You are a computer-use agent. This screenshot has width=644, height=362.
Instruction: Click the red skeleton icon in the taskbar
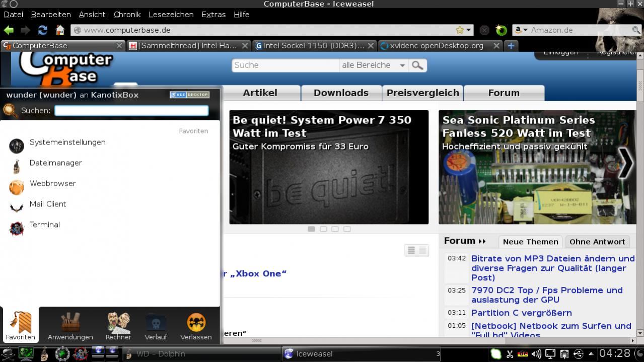point(81,353)
